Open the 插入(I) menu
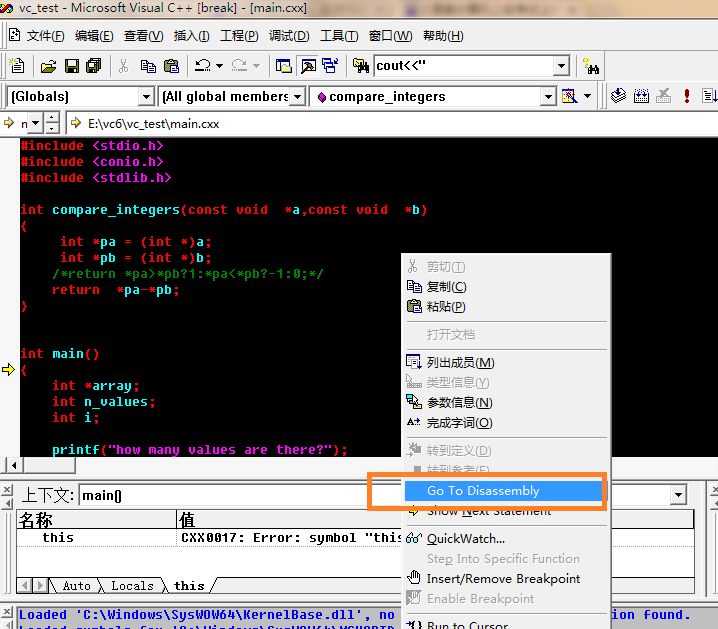Screen dimensions: 718x629 point(191,35)
